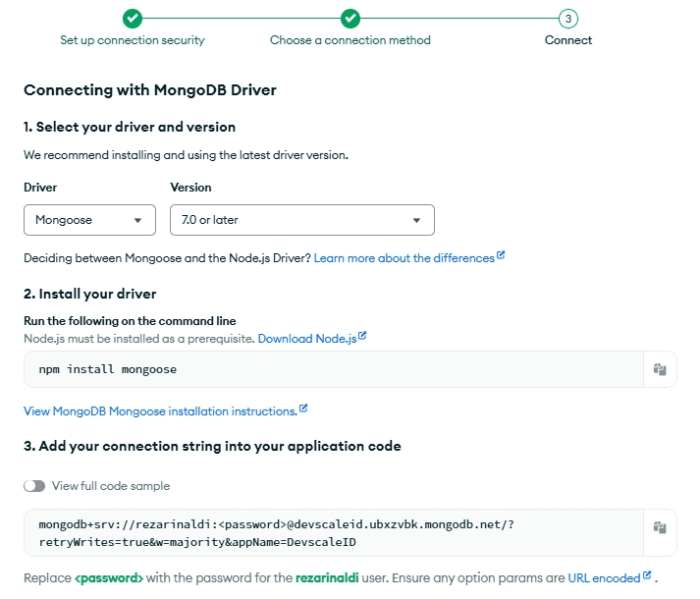Viewport: 700px width, 599px height.
Task: Click the Connecting with MongoDB Driver heading
Action: [x=150, y=89]
